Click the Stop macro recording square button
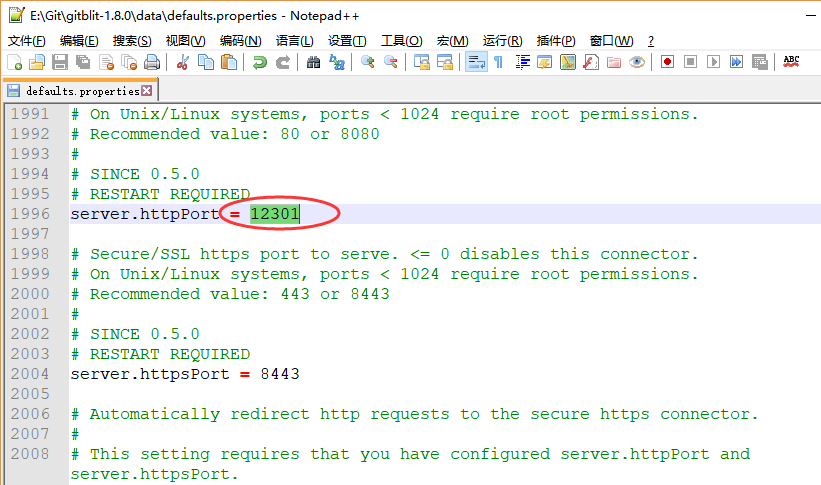 point(691,62)
